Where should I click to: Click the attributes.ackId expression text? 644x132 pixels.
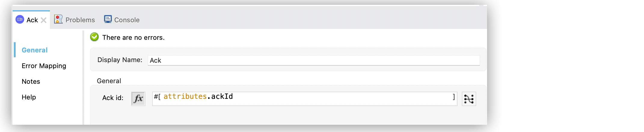point(198,96)
